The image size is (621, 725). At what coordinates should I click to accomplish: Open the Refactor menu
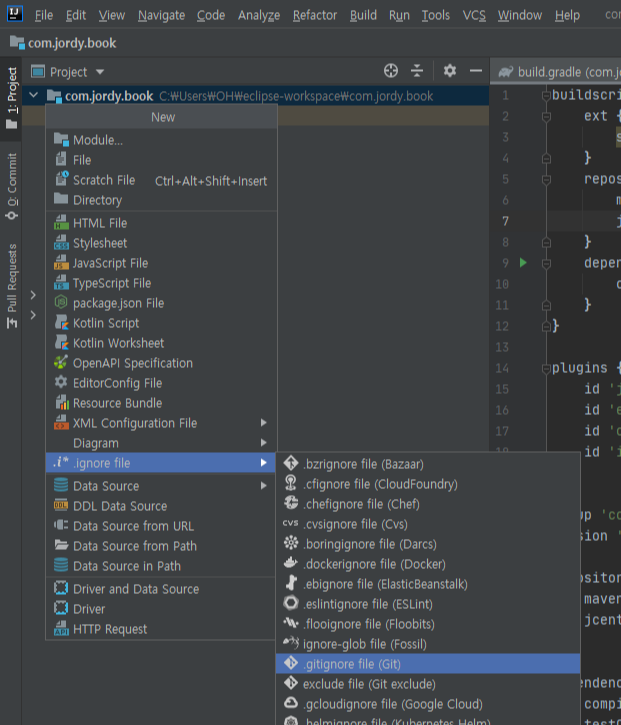point(315,15)
